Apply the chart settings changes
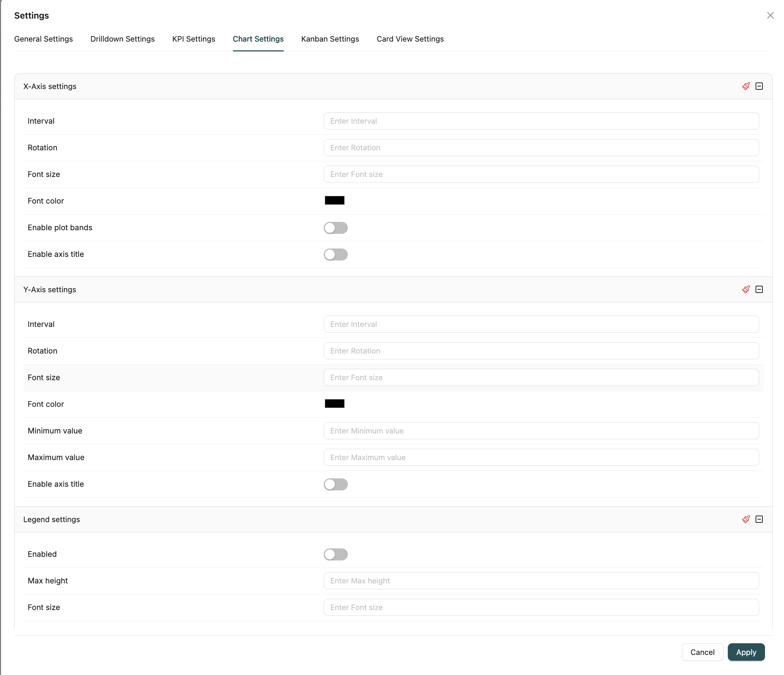 click(x=745, y=652)
